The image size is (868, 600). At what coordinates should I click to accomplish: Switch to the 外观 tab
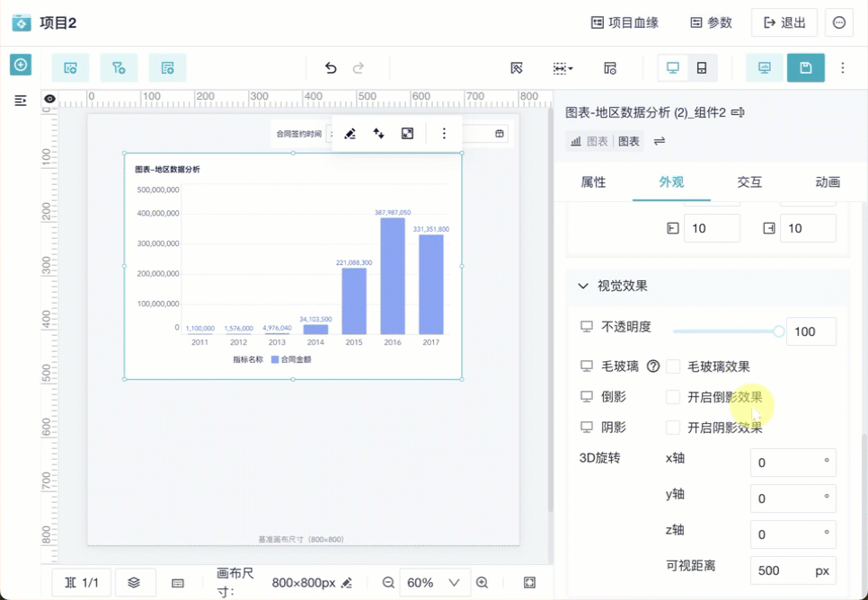click(671, 182)
